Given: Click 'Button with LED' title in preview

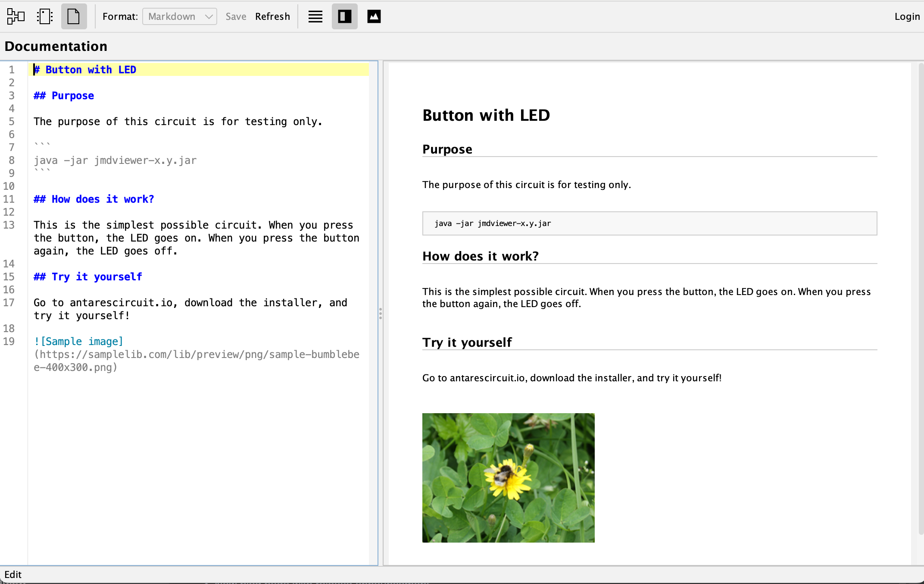Looking at the screenshot, I should tap(486, 115).
